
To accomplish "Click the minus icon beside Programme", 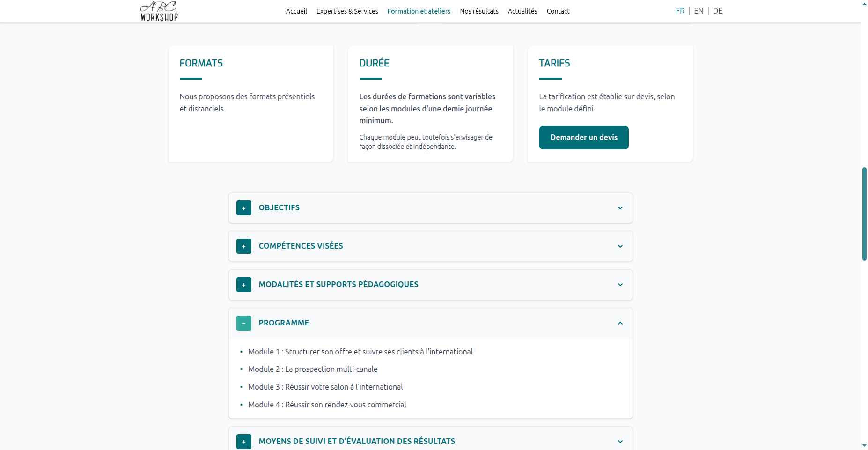I will pos(243,323).
